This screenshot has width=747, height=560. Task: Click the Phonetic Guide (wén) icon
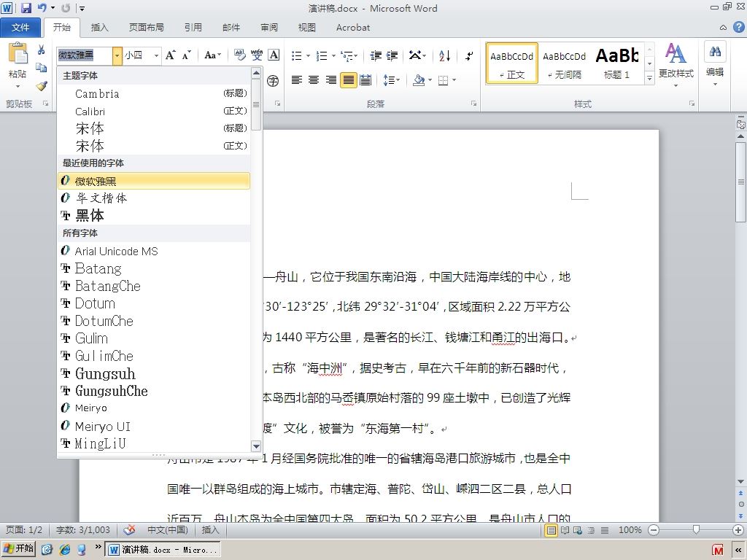(x=257, y=55)
